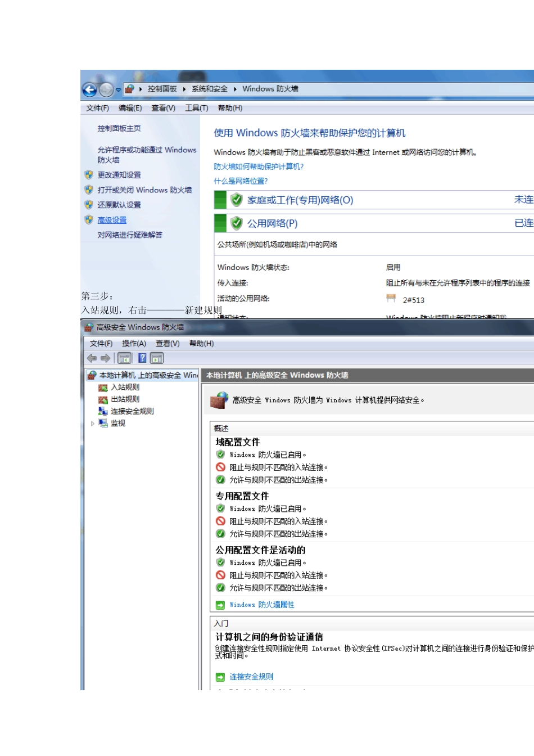
Task: Open 文件(F) menu in advanced firewall window
Action: click(101, 344)
